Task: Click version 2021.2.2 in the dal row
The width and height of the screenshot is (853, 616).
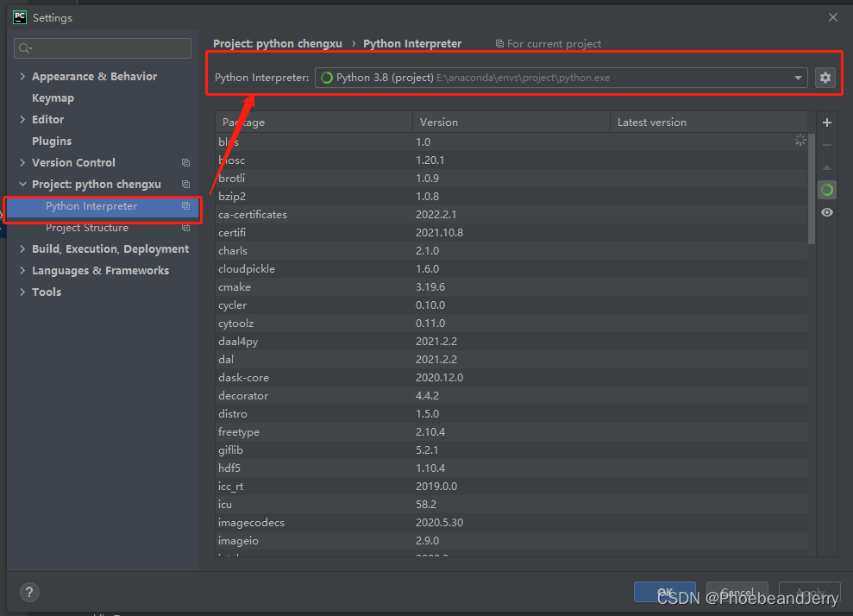Action: click(436, 360)
